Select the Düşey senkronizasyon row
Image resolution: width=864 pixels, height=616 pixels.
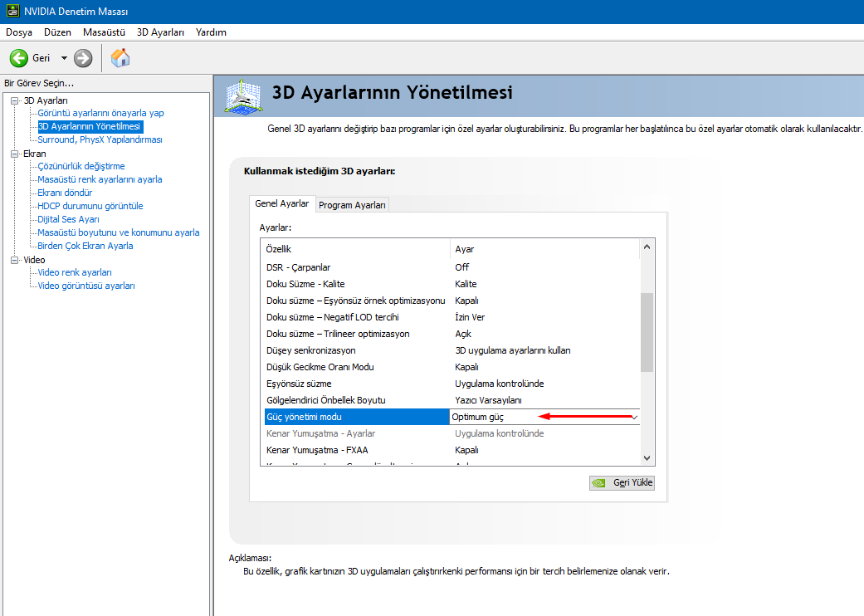point(452,350)
